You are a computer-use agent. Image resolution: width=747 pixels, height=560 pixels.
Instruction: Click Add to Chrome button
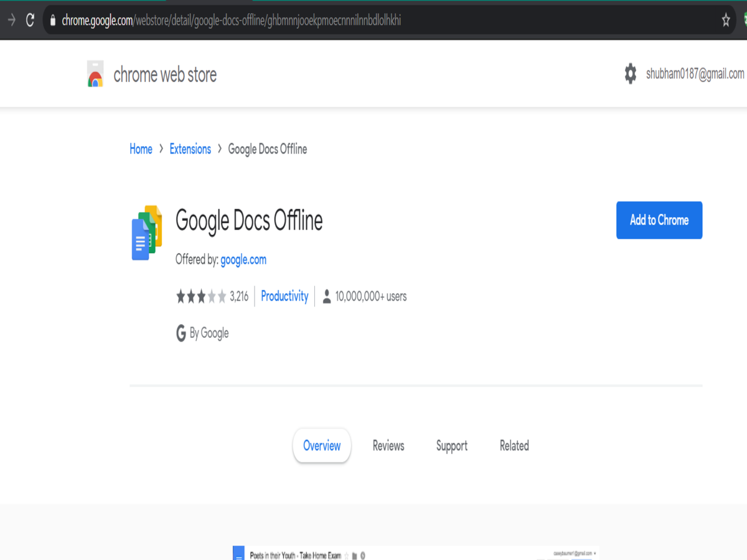659,220
